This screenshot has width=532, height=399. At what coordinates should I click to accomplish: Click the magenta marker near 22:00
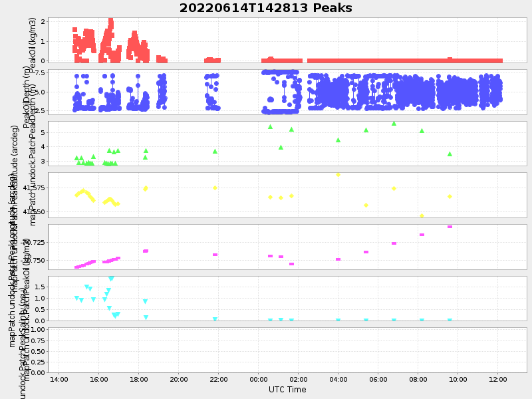pyautogui.click(x=215, y=255)
